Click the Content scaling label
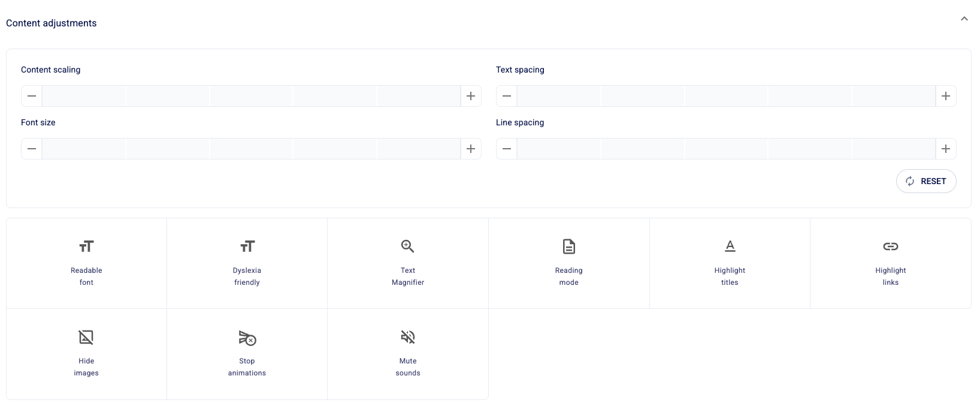This screenshot has height=409, width=980. [51, 70]
